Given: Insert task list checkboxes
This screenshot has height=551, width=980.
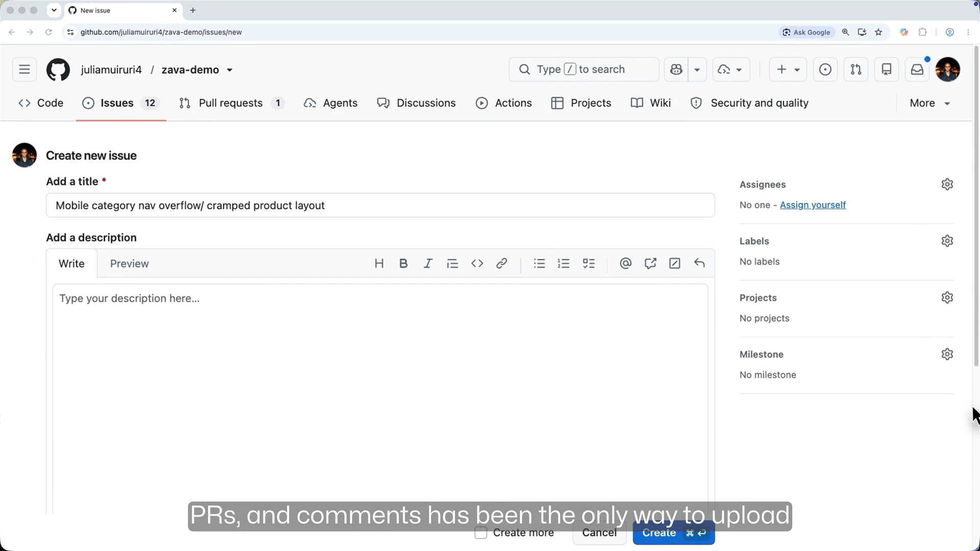Looking at the screenshot, I should coord(589,264).
